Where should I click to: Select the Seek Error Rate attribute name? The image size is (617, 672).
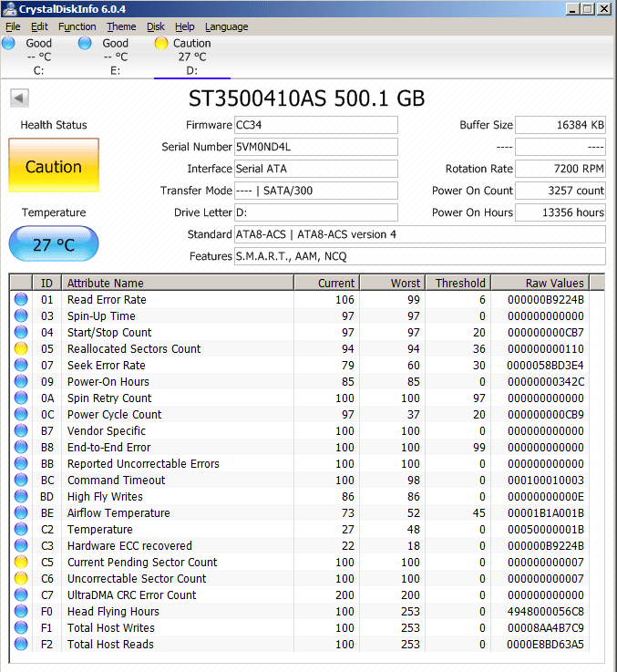[x=107, y=365]
